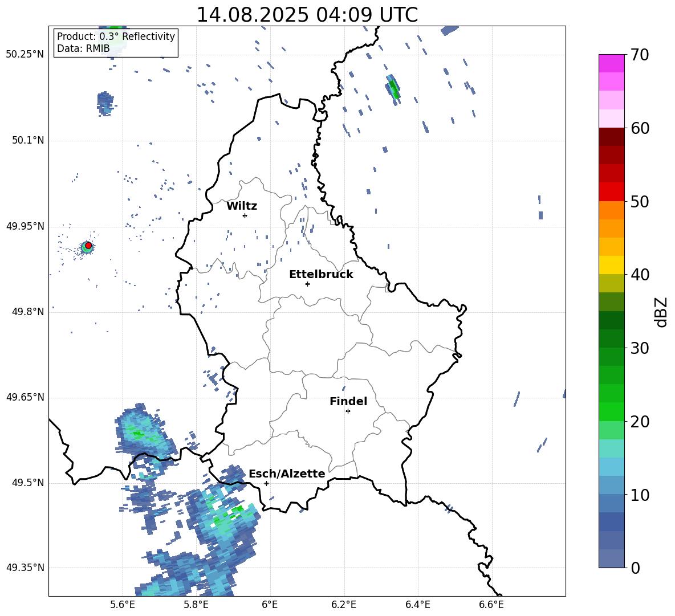This screenshot has width=675, height=616.
Task: Click the 6.2°E longitude label
Action: point(344,605)
